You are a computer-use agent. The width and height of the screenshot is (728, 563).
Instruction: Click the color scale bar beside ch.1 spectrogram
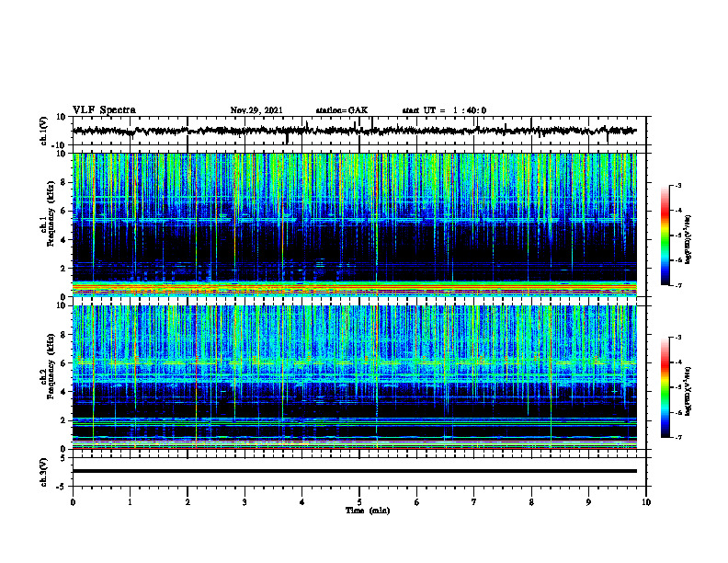click(x=665, y=236)
